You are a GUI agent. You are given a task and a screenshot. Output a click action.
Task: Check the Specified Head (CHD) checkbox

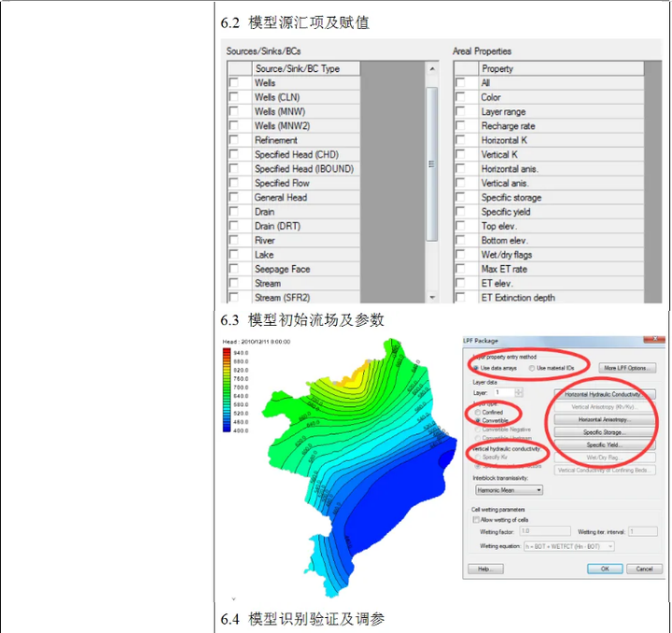[x=234, y=154]
